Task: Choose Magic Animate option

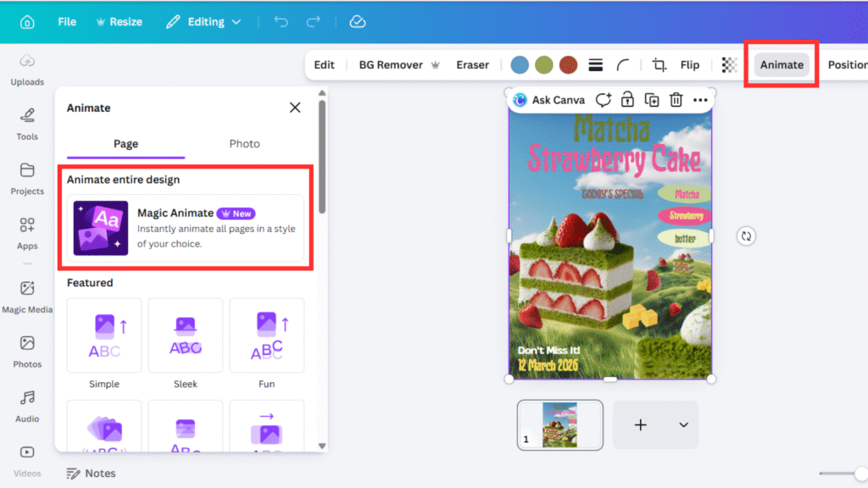Action: click(186, 228)
